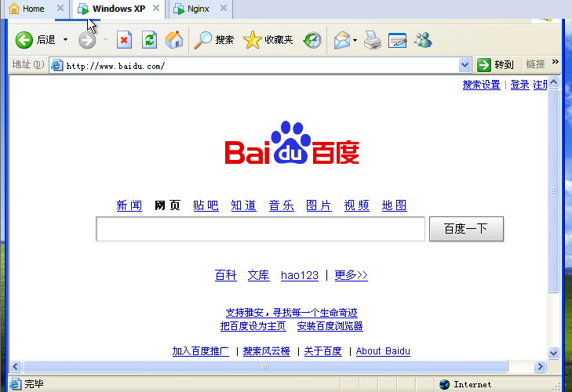Image resolution: width=572 pixels, height=392 pixels.
Task: Expand the address bar dropdown arrow
Action: 465,66
